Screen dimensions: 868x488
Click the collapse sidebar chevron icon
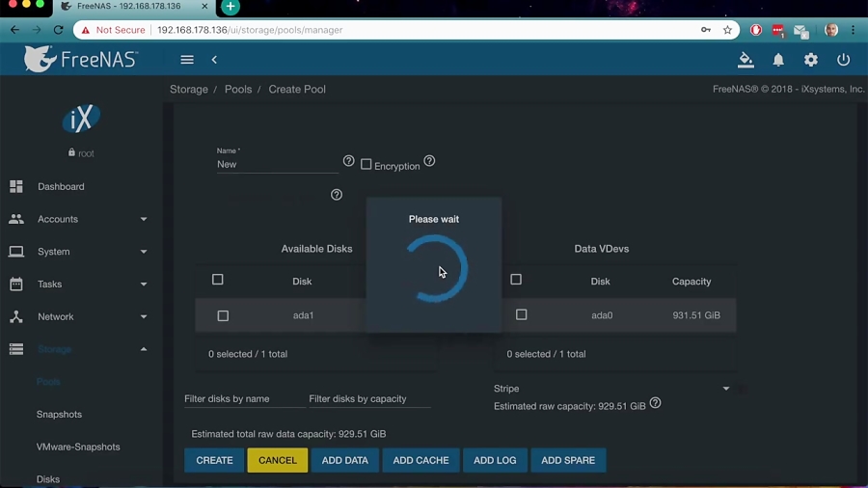[x=214, y=60]
